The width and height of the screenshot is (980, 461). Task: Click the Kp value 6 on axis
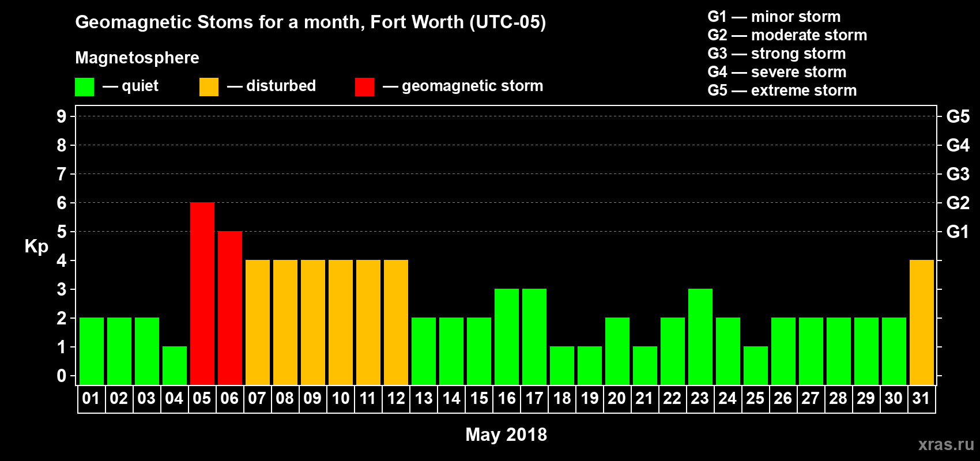tap(62, 203)
